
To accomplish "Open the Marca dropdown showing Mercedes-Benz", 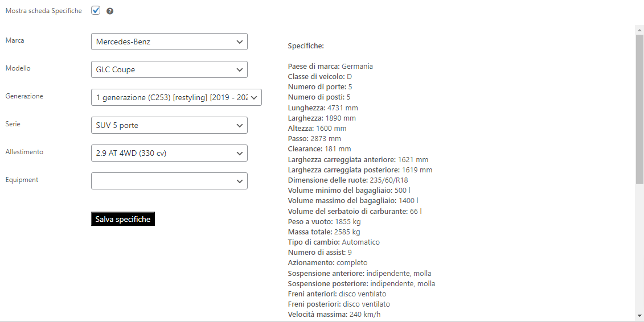I will coord(169,42).
